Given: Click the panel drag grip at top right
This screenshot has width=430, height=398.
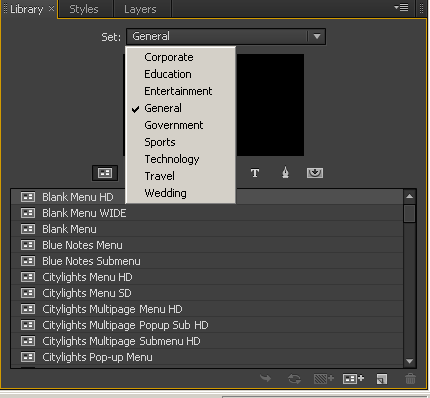Looking at the screenshot, I should click(x=421, y=8).
